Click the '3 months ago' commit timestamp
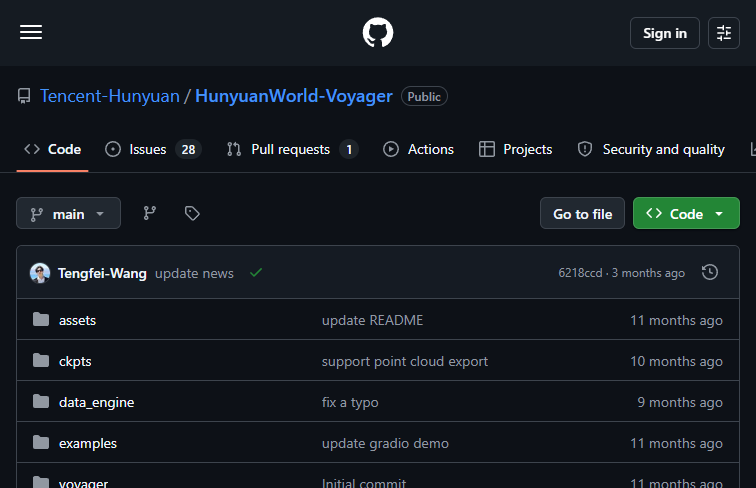Screen dimensions: 756x488 (648, 273)
